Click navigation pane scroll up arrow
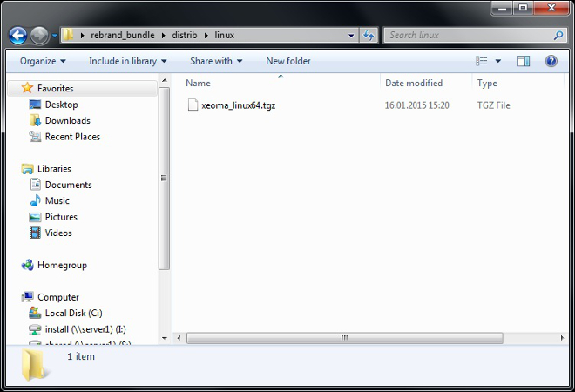The width and height of the screenshot is (575, 392). coord(165,80)
